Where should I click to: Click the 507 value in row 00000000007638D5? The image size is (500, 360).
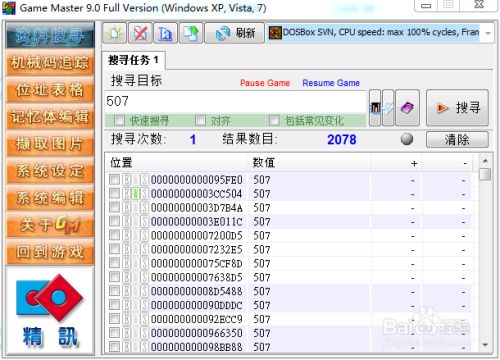point(262,277)
